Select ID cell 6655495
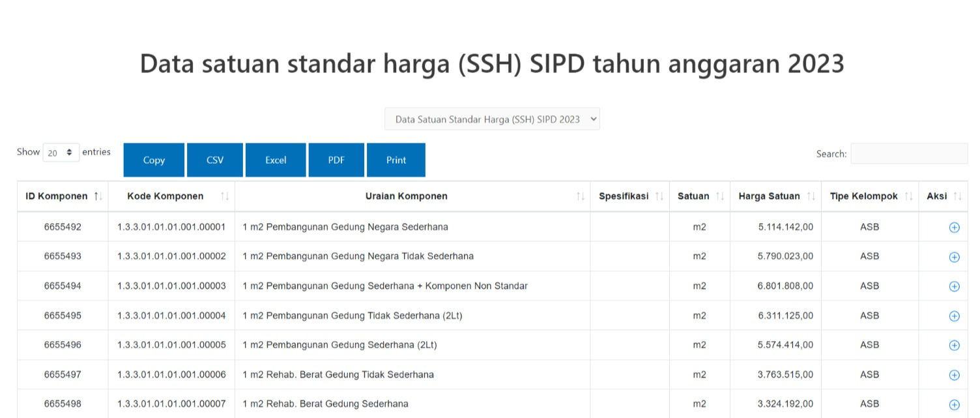This screenshot has height=418, width=980. click(63, 316)
